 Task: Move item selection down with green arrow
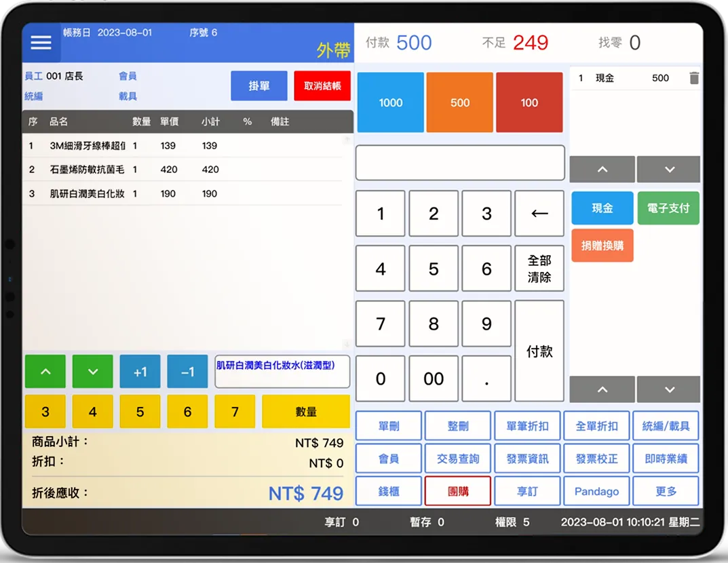pos(93,372)
